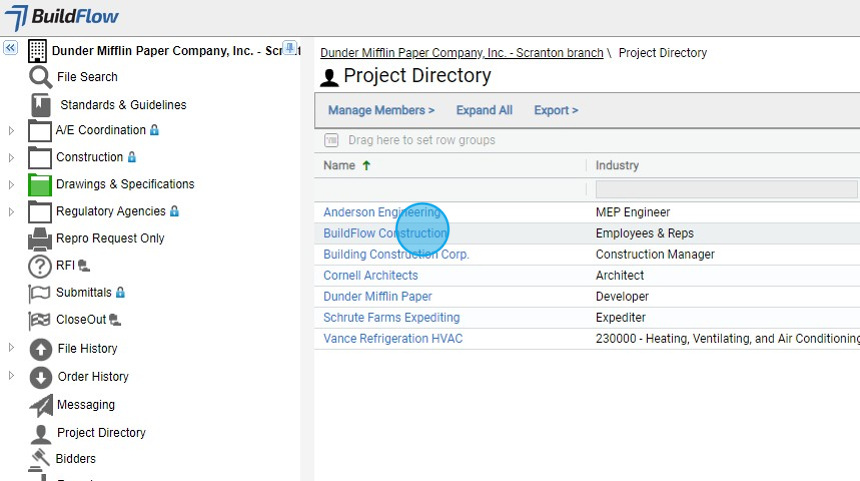
Task: Expand the File History tree node
Action: pyautogui.click(x=11, y=347)
